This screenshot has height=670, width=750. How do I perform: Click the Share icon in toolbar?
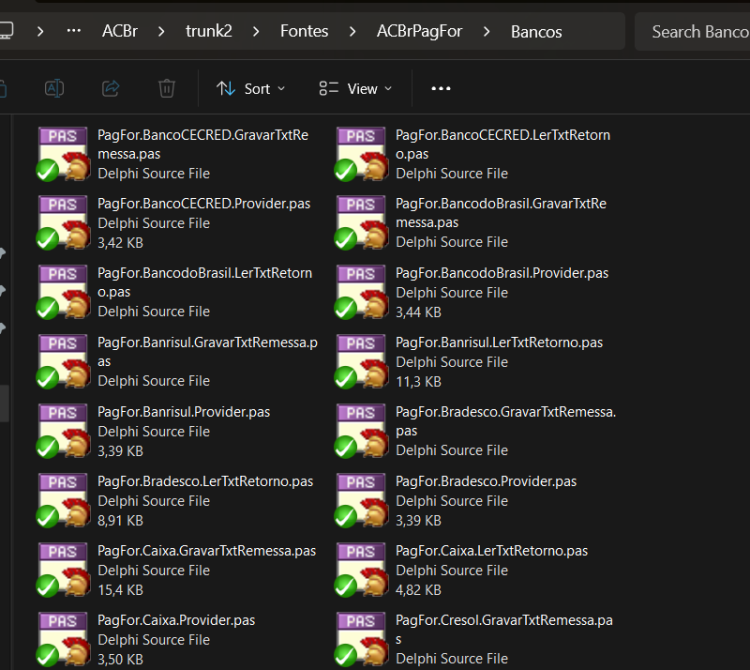pos(110,88)
